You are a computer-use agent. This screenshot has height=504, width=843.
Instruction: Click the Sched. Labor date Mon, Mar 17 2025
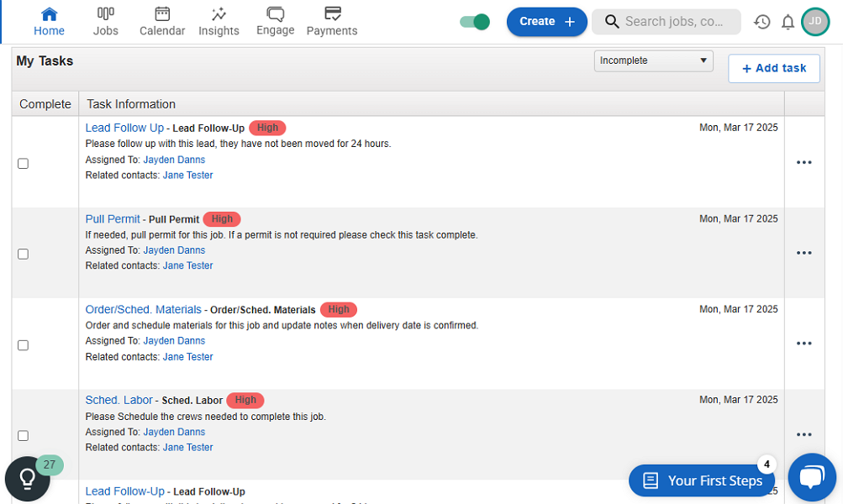coord(738,400)
